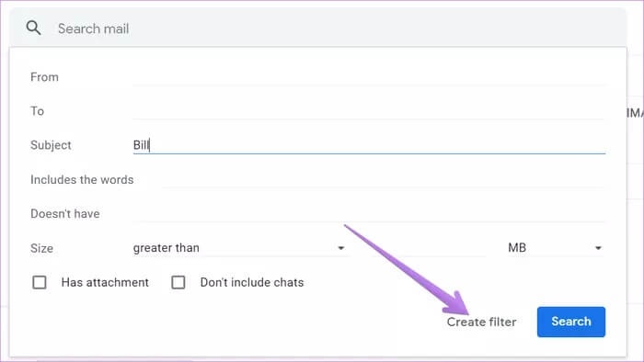
Task: Select the Subject field containing Bill
Action: click(x=369, y=145)
